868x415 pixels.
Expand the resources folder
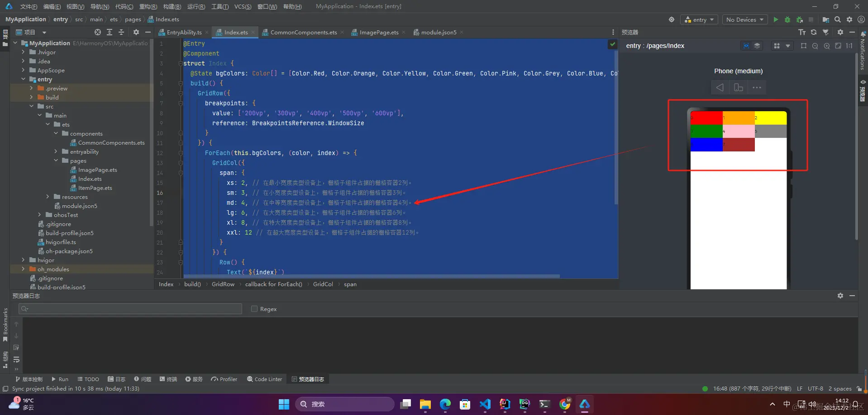coord(48,197)
